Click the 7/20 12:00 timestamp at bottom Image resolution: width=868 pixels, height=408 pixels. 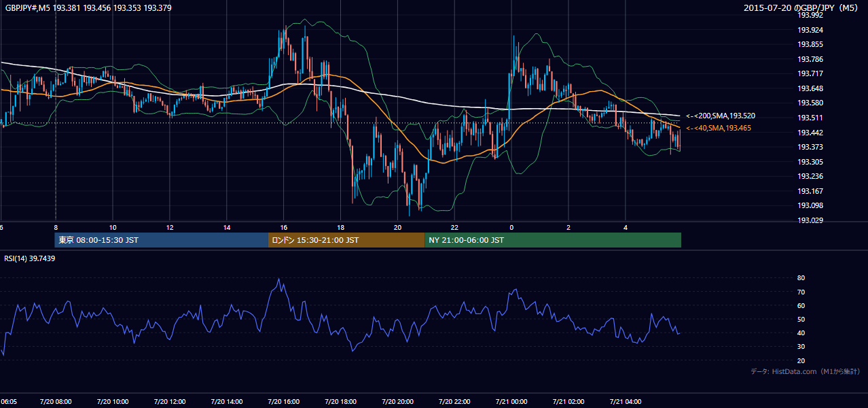(170, 402)
